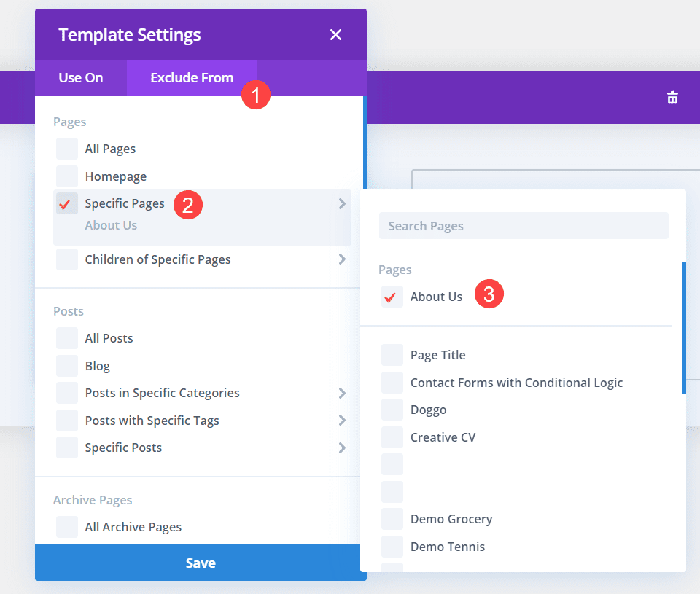Uncheck About Us in the pages list
The height and width of the screenshot is (594, 700).
pos(392,297)
